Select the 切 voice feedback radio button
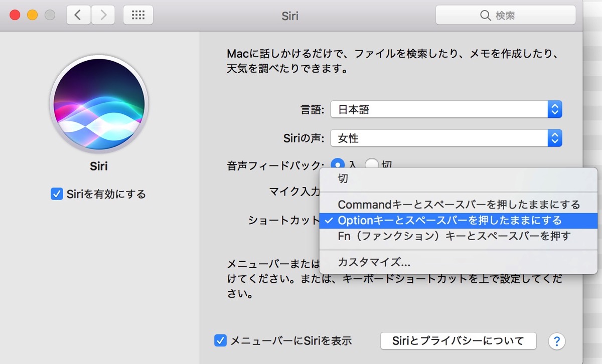The image size is (602, 364). (372, 164)
